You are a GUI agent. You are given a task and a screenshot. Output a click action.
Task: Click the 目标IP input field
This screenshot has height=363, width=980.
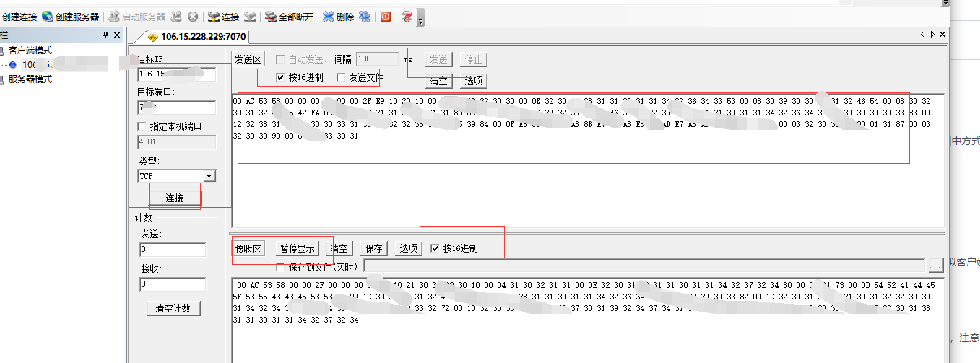[176, 74]
